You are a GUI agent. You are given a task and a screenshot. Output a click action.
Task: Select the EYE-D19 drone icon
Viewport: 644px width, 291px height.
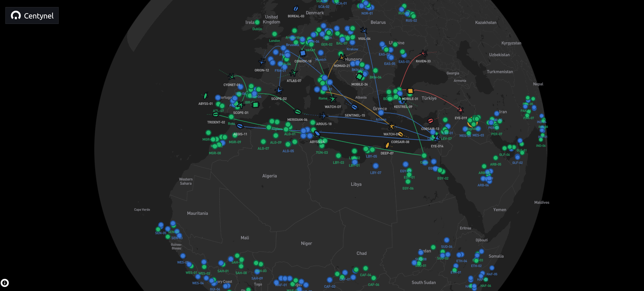[461, 110]
